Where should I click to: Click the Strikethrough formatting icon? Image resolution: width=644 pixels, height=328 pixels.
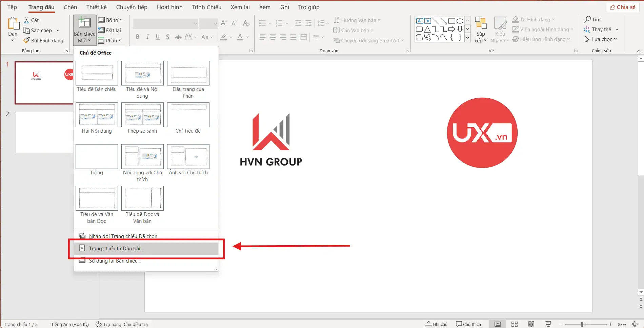(x=178, y=37)
